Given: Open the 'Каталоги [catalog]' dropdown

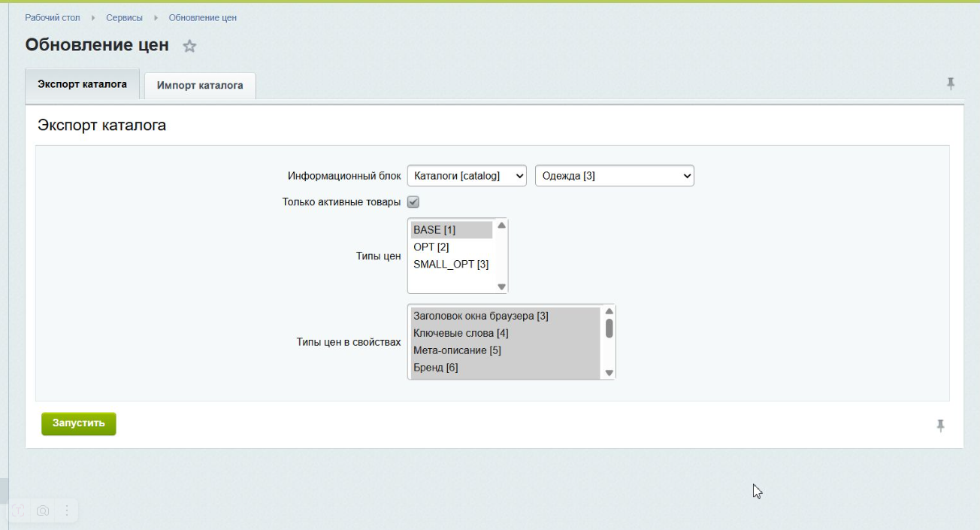Looking at the screenshot, I should coord(467,175).
